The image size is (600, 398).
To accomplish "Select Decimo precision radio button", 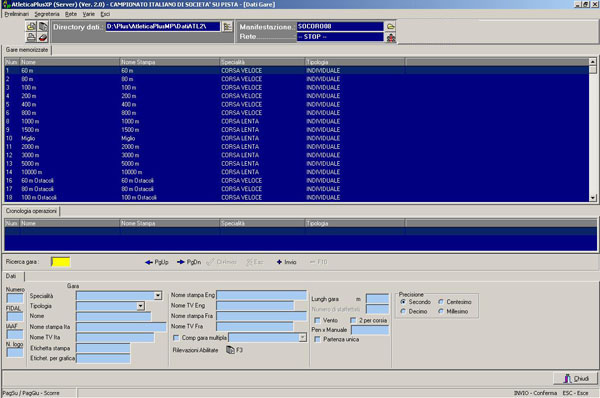I will click(x=403, y=312).
